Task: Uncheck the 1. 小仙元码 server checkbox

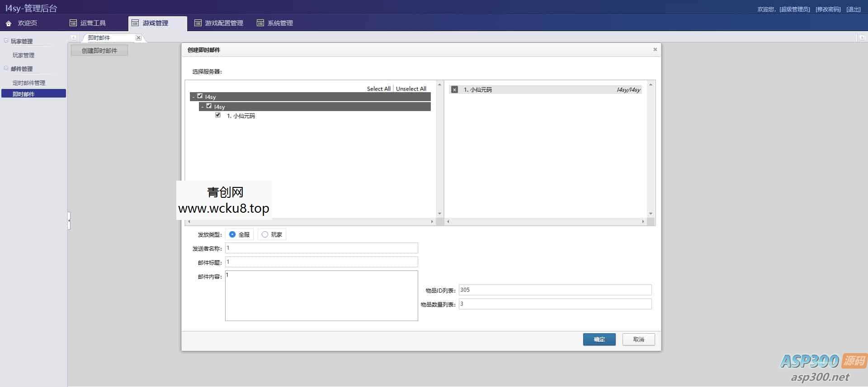Action: coord(218,115)
